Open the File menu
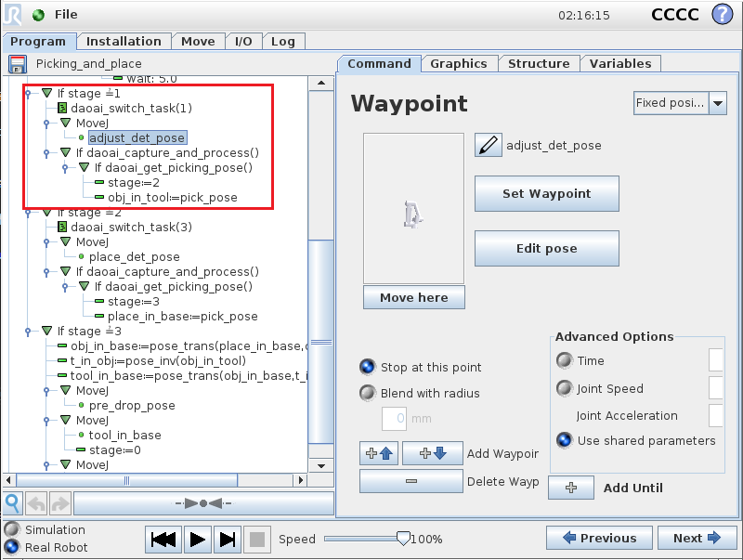This screenshot has width=743, height=560. click(x=66, y=15)
